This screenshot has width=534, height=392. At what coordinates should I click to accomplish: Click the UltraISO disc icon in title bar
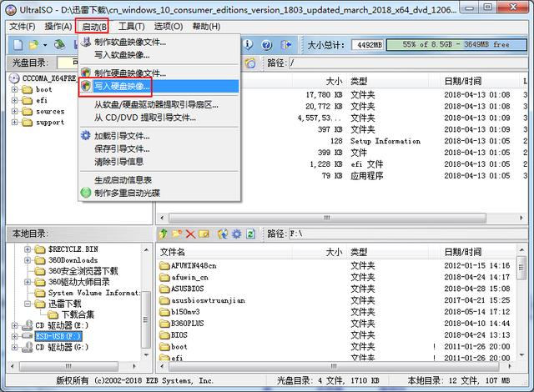[11, 10]
